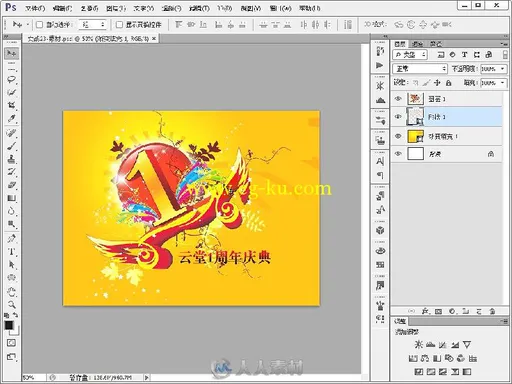The width and height of the screenshot is (512, 384).
Task: Open the layer blend mode dropdown
Action: tap(420, 69)
